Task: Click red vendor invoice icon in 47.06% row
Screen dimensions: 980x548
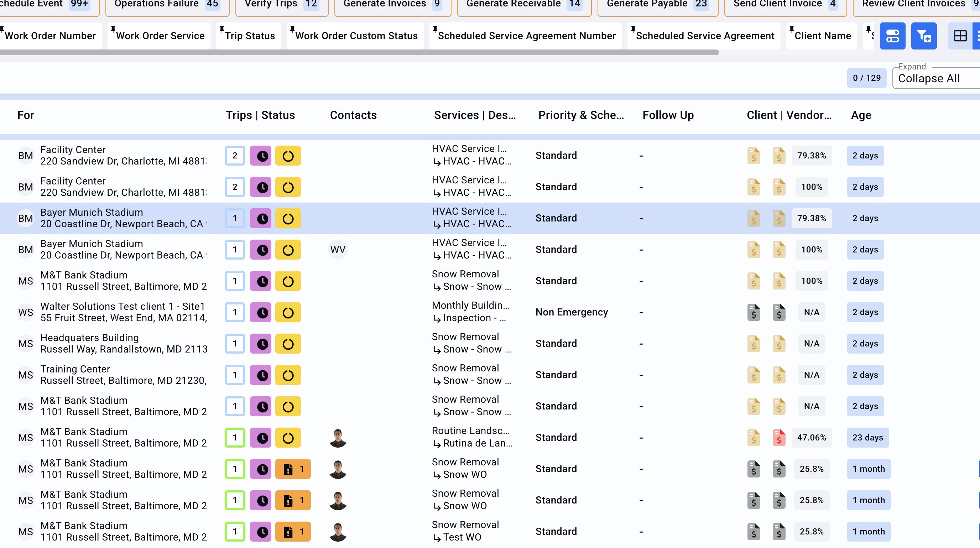Action: tap(779, 437)
